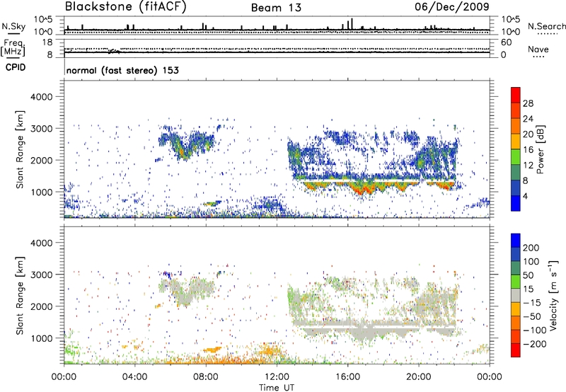Select the 1000 km tick in power panel
Screen dimensions: 566x392
(41, 192)
